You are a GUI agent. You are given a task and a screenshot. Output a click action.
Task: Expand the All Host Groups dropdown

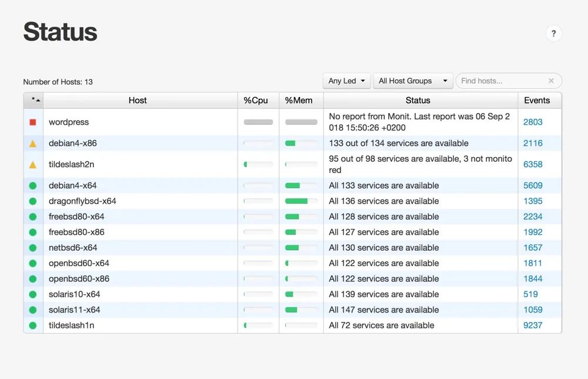coord(412,81)
